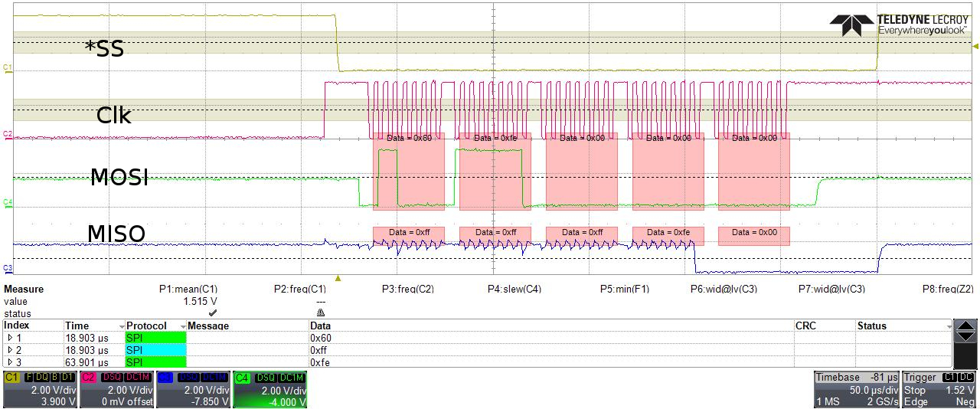Open measurement P1:mean(C1)
The image size is (980, 409).
pos(188,289)
